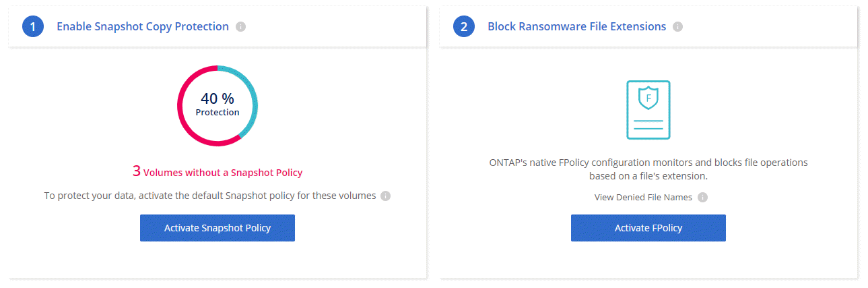Click the 3 Volumes without a Snapshot Policy text
This screenshot has height=288, width=868.
pyautogui.click(x=218, y=171)
